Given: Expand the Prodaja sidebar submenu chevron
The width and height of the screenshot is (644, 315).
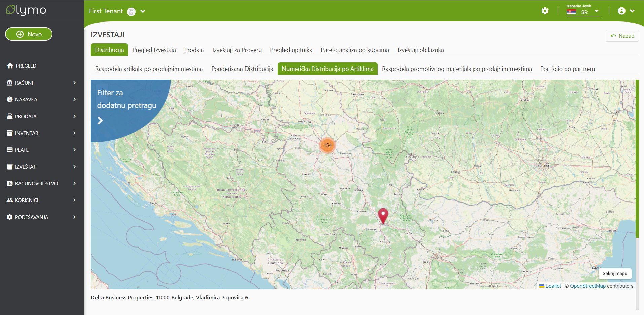Looking at the screenshot, I should coord(74,116).
